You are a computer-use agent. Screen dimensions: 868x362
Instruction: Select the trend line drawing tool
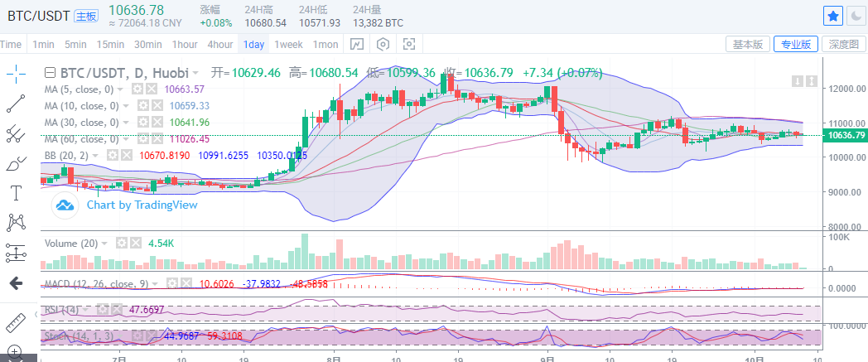pyautogui.click(x=16, y=104)
